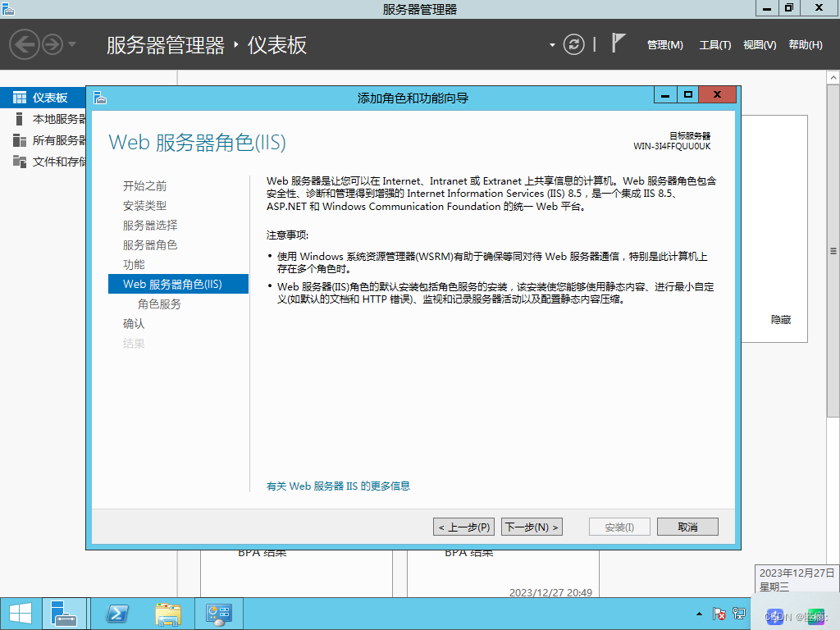Screen dimensions: 840x630
Task: Go to the 服务器角色 wizard step
Action: (150, 245)
